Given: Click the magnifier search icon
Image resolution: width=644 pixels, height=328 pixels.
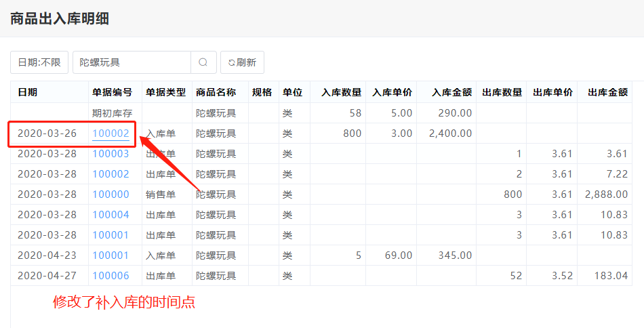Looking at the screenshot, I should click(203, 62).
